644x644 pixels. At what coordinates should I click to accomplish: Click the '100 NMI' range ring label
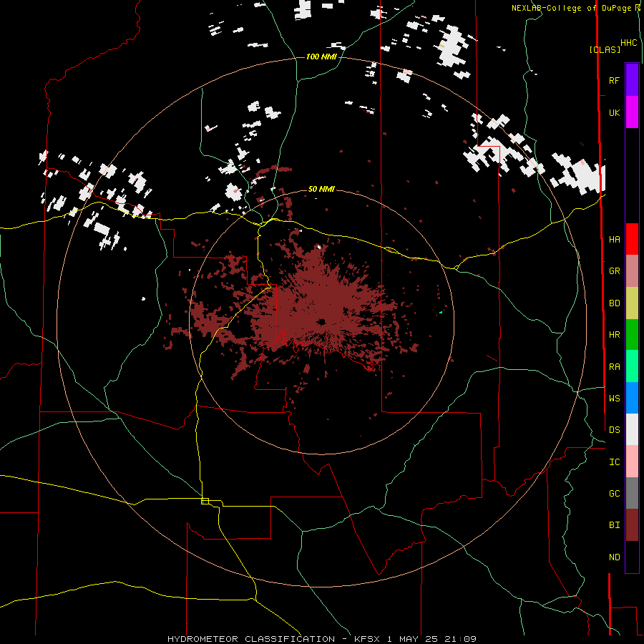(321, 57)
